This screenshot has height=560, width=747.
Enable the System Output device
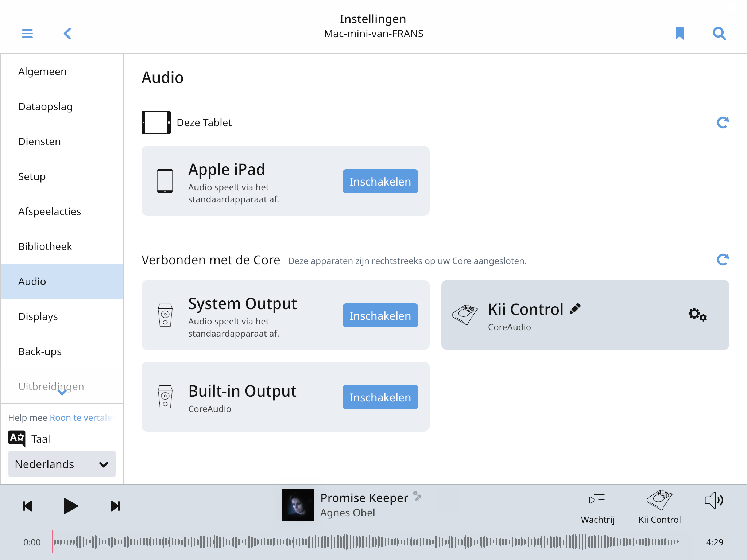tap(380, 315)
